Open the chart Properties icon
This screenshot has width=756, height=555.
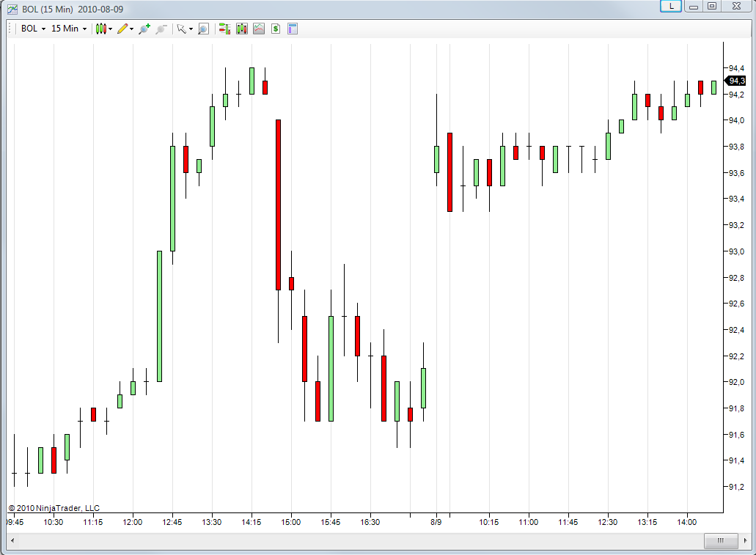pos(293,29)
